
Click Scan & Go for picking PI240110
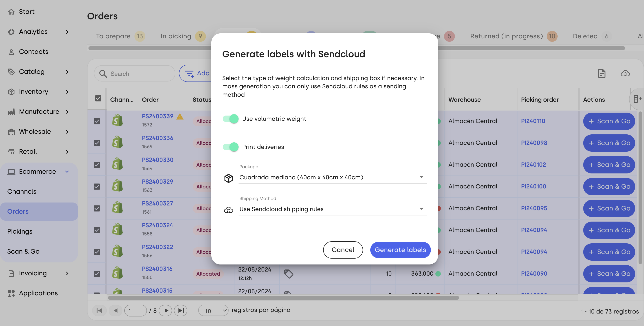point(609,121)
